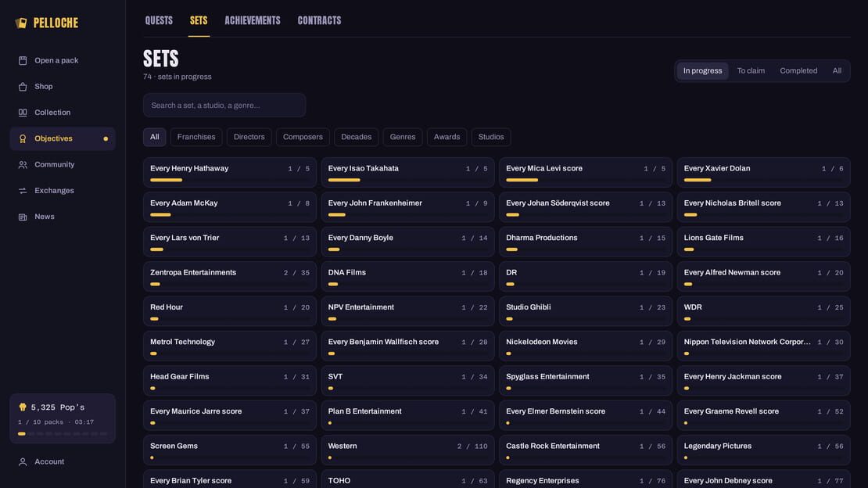The image size is (868, 488).
Task: Show sets To claim
Action: [751, 71]
